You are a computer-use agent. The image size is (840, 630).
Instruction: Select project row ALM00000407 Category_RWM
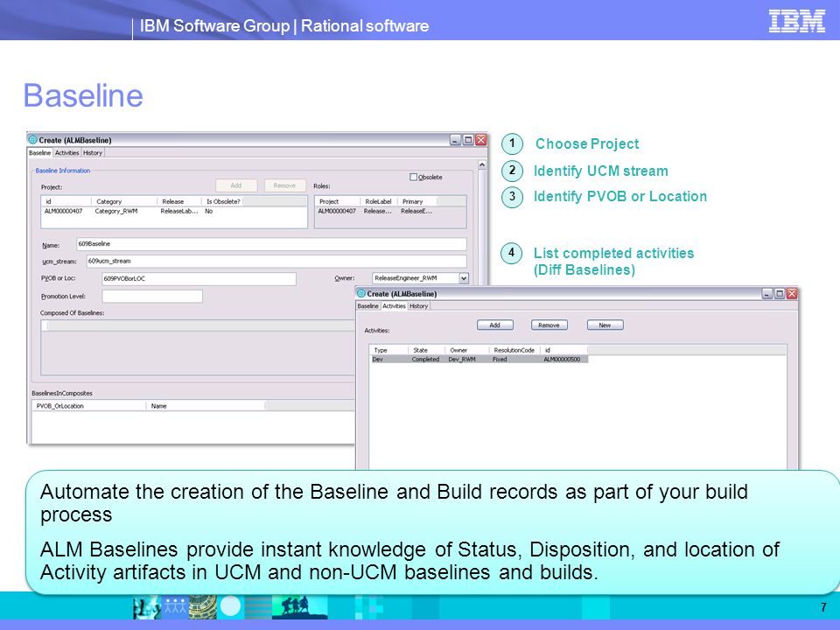[174, 212]
